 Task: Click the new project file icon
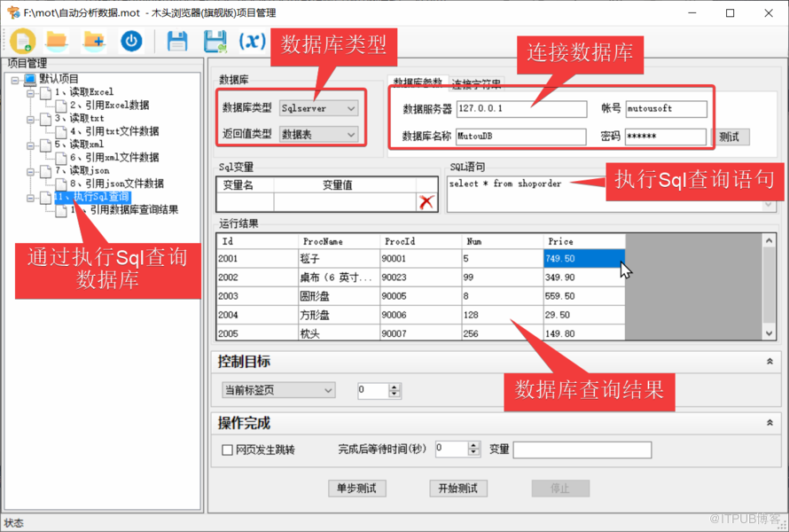pyautogui.click(x=23, y=40)
